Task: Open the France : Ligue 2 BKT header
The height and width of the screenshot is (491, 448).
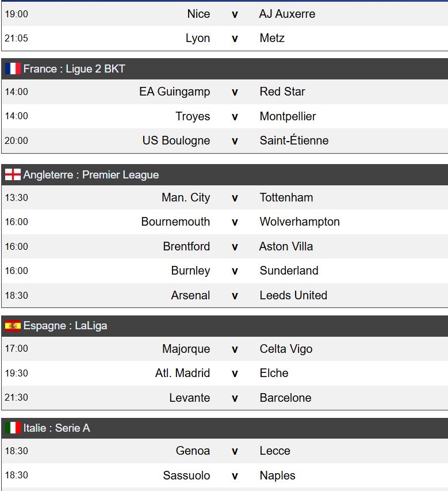Action: click(74, 69)
